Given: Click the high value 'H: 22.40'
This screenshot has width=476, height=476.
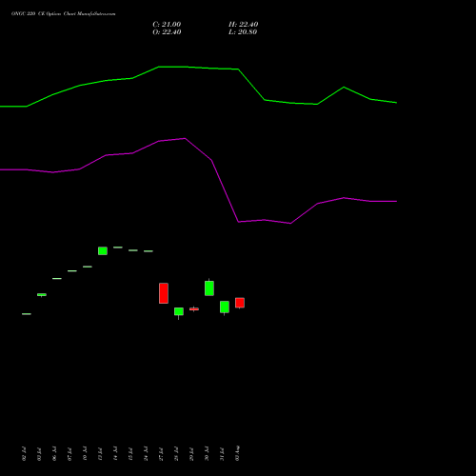Looking at the screenshot, I should click(x=244, y=25).
